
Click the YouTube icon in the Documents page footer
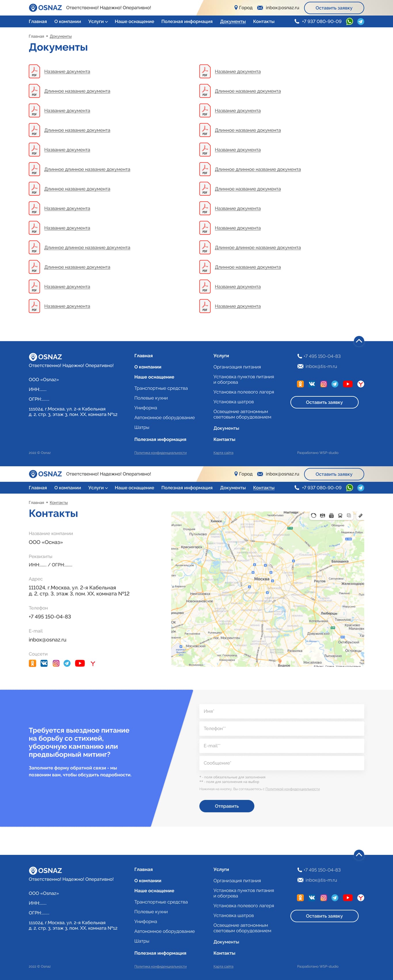348,384
